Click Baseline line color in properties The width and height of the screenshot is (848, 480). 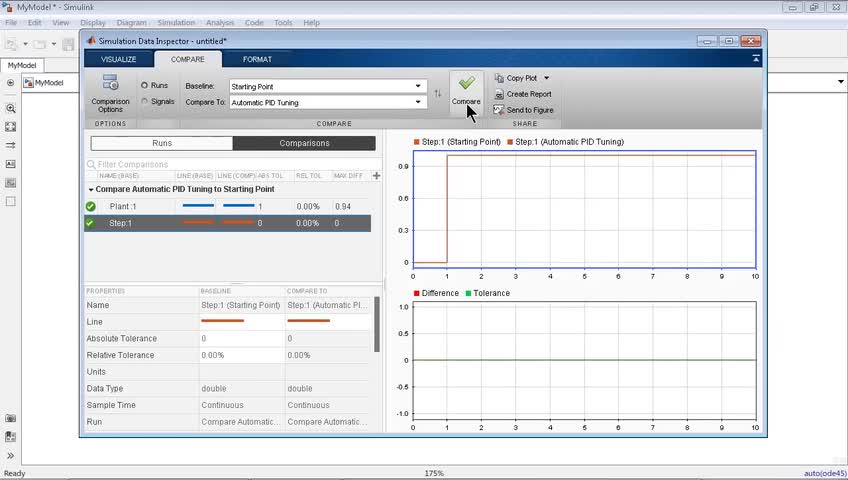[x=222, y=321]
